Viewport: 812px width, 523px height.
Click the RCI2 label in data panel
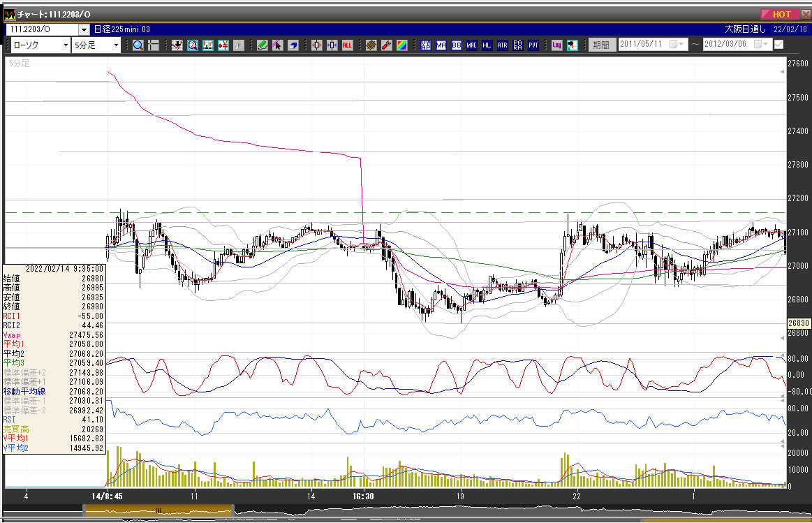[11, 325]
